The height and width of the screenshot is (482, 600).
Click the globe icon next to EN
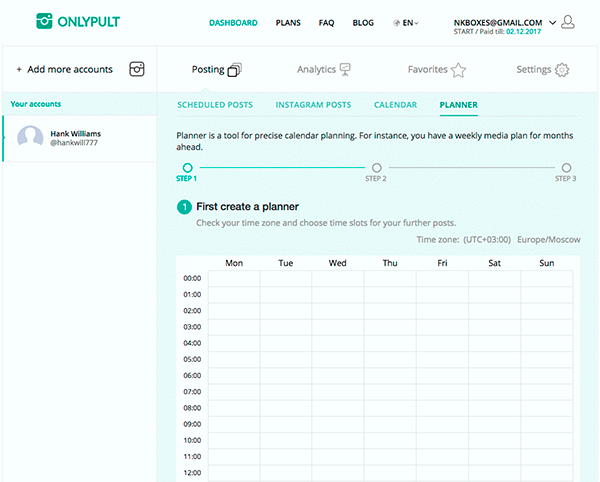tap(396, 23)
